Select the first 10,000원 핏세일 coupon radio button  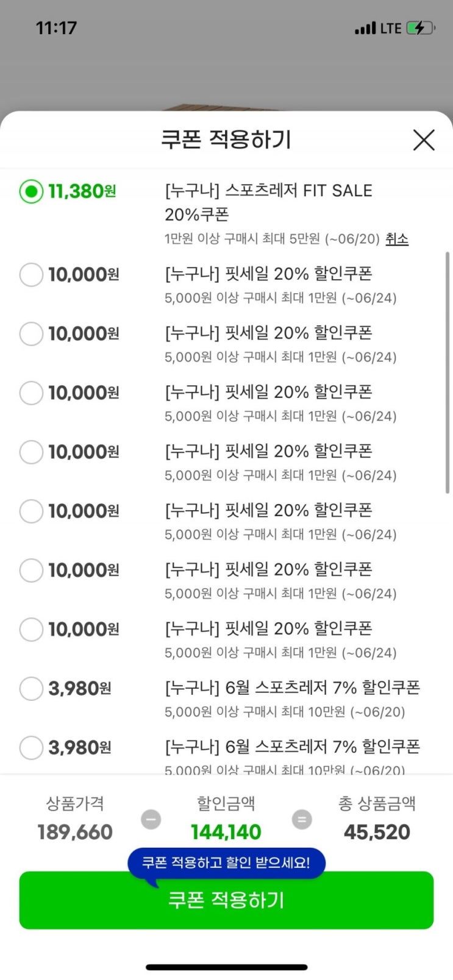click(x=31, y=275)
